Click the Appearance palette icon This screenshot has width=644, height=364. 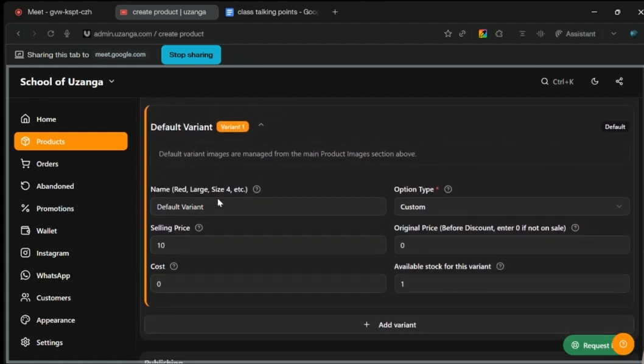click(26, 320)
